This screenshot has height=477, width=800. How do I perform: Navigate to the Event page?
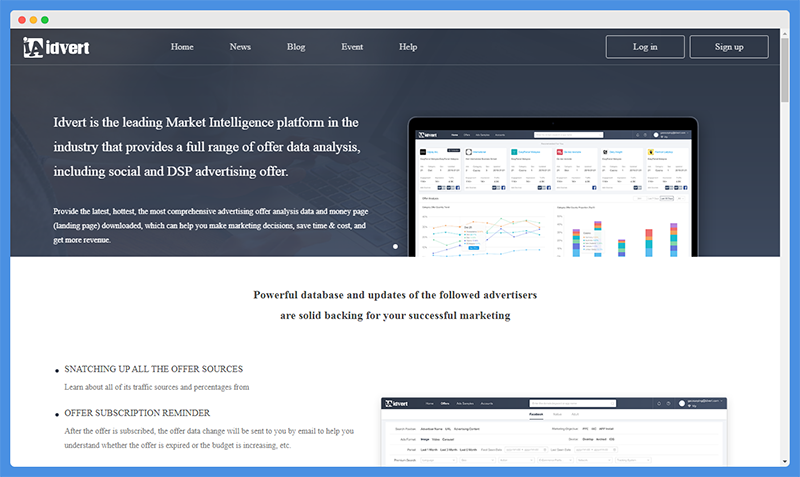352,47
